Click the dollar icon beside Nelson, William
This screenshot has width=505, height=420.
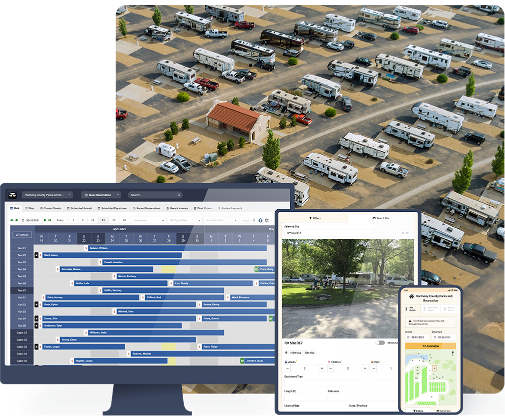tap(86, 248)
